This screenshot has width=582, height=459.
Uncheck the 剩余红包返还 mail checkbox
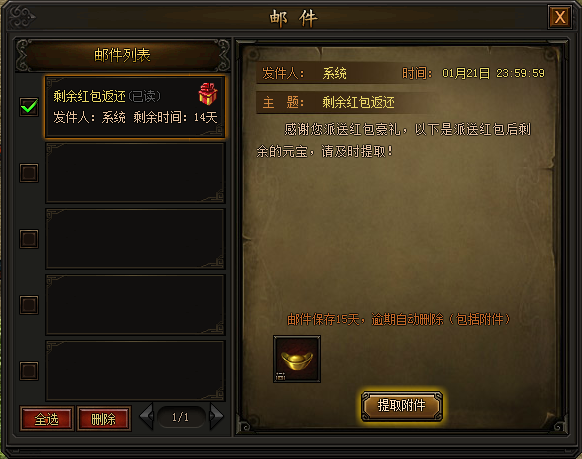(x=29, y=107)
